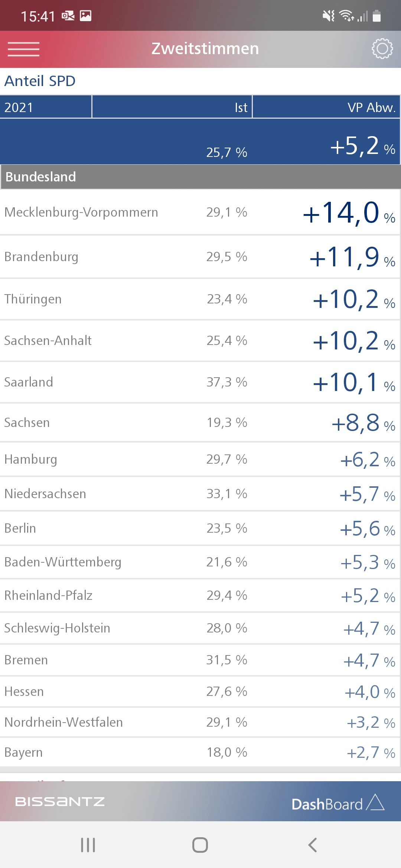This screenshot has width=401, height=868.
Task: Sort by the VP Abw. column header
Action: tap(326, 107)
